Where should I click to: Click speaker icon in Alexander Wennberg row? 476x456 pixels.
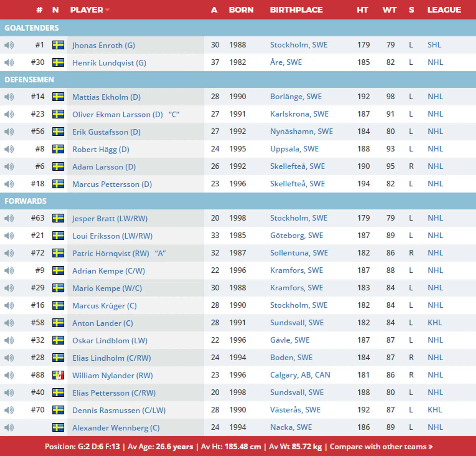point(9,428)
